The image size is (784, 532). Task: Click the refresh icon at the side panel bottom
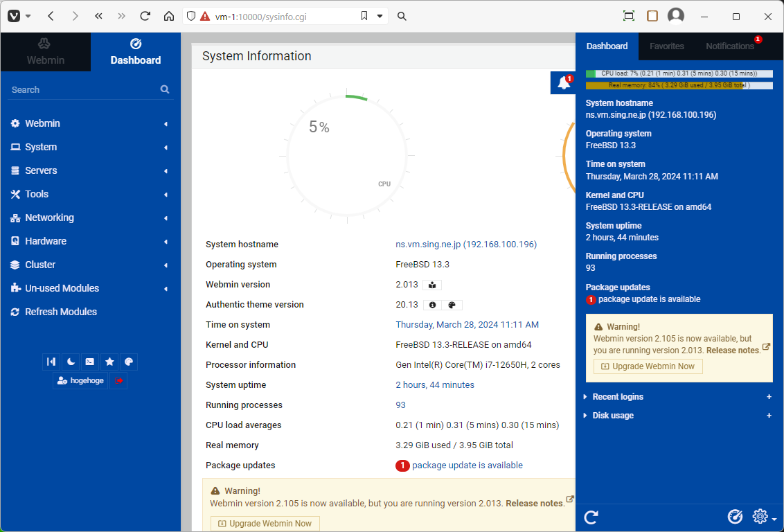click(591, 517)
